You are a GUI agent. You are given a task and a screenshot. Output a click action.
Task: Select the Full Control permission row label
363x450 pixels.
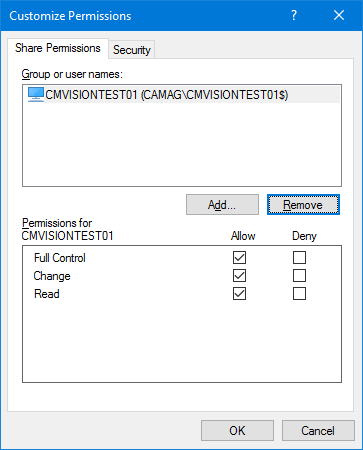click(60, 258)
